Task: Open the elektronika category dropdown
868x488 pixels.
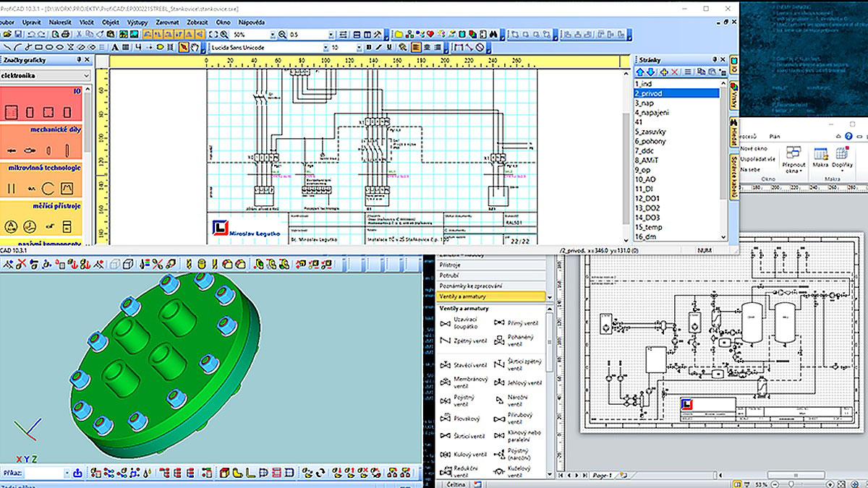Action: [x=87, y=75]
